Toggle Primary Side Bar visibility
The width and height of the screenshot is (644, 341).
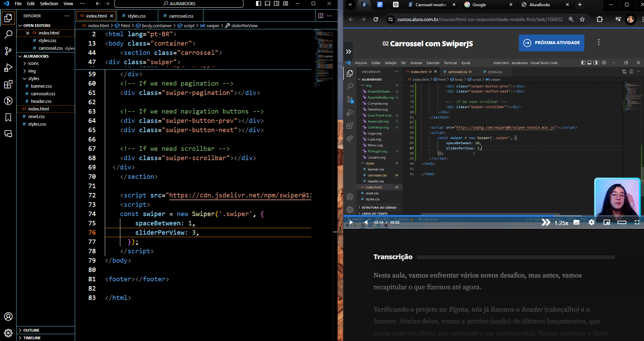coord(259,3)
